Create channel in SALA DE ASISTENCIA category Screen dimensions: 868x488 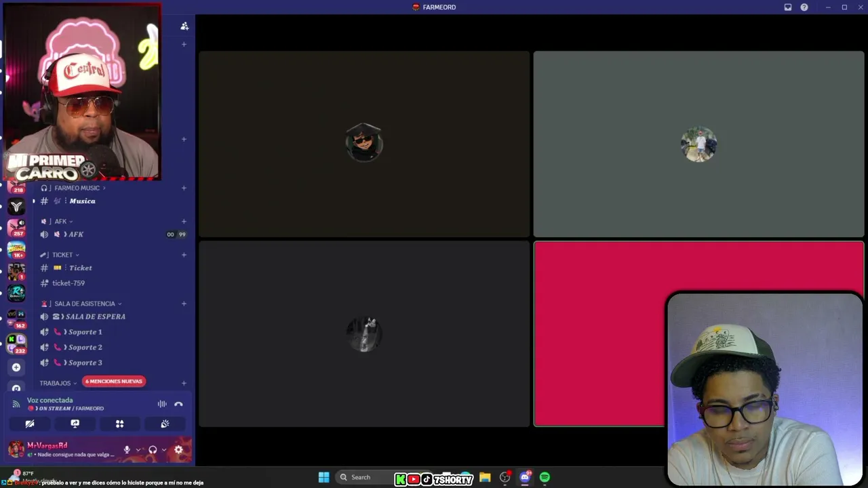click(x=184, y=304)
